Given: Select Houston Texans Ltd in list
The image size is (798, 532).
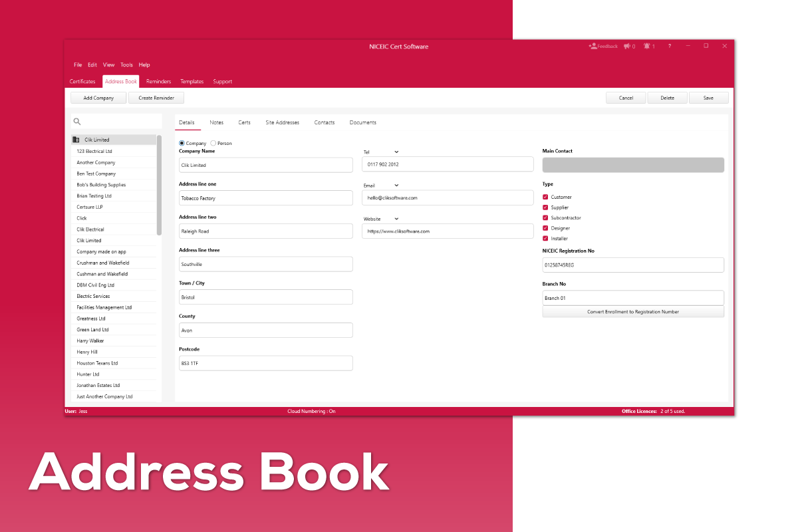Looking at the screenshot, I should coord(114,363).
